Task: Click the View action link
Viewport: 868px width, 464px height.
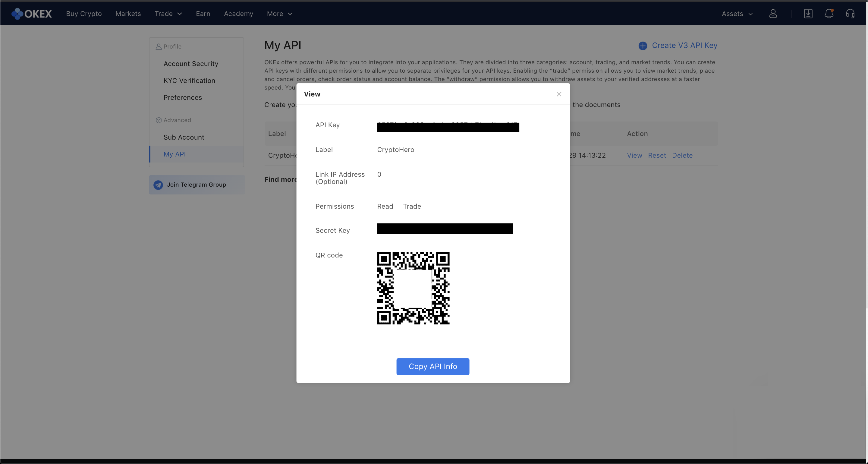Action: (634, 155)
